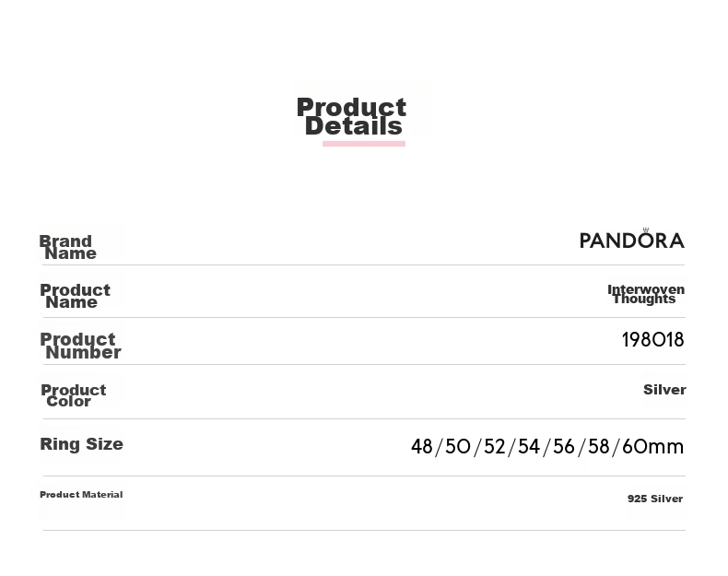Image resolution: width=728 pixels, height=576 pixels.
Task: Choose ring size 50
Action: click(x=458, y=446)
